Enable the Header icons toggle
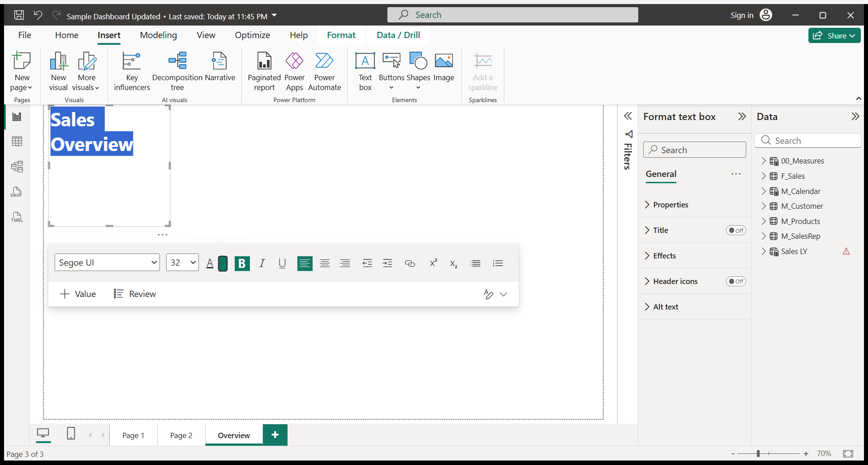This screenshot has width=868, height=465. (735, 281)
